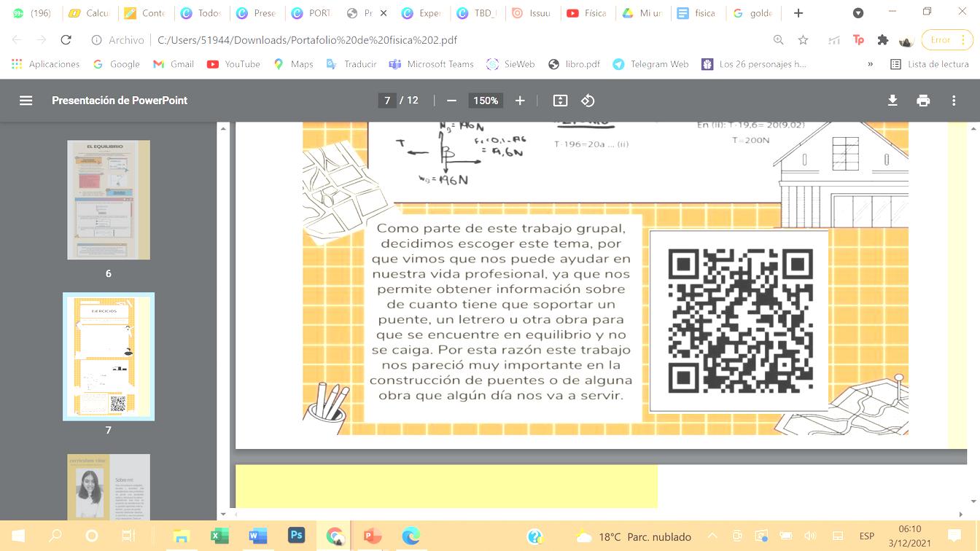Open the tab search dropdown
The width and height of the screenshot is (980, 551).
click(x=858, y=13)
